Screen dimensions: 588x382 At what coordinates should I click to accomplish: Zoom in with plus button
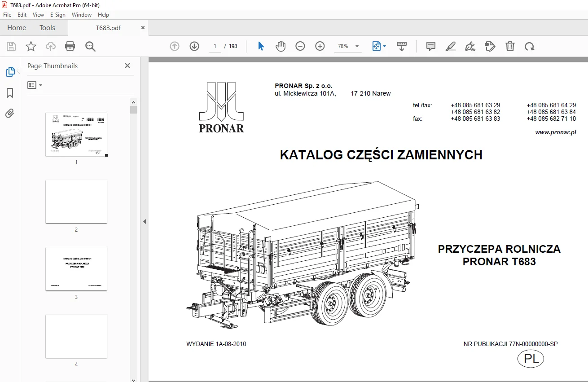320,46
